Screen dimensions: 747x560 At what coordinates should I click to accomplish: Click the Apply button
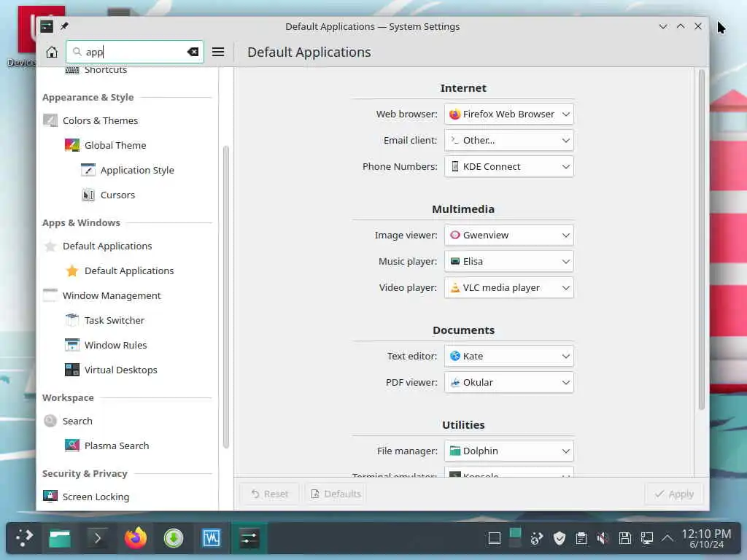tap(673, 494)
